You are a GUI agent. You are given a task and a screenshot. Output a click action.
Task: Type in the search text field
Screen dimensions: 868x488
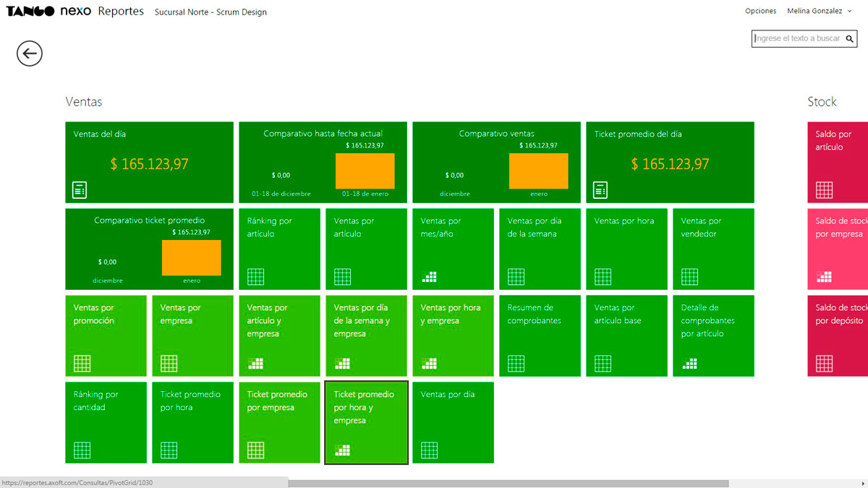[x=796, y=38]
